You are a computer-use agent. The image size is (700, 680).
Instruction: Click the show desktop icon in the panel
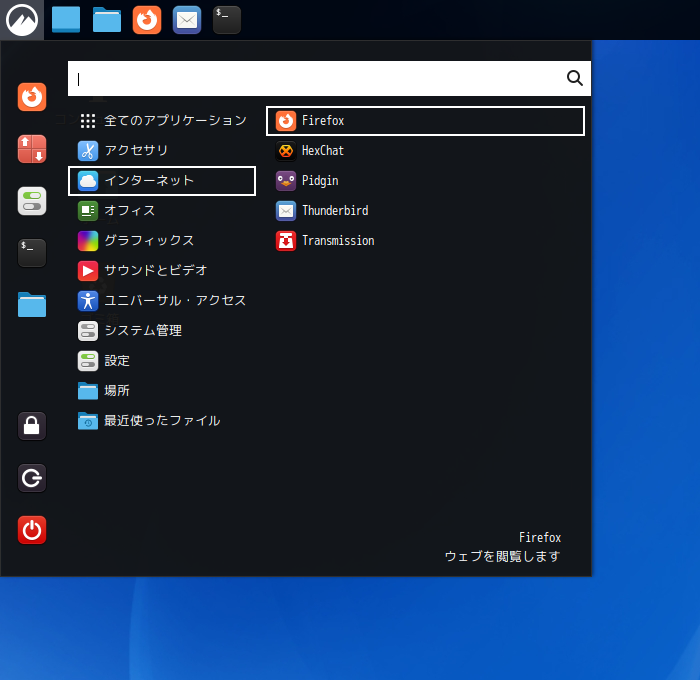[66, 20]
